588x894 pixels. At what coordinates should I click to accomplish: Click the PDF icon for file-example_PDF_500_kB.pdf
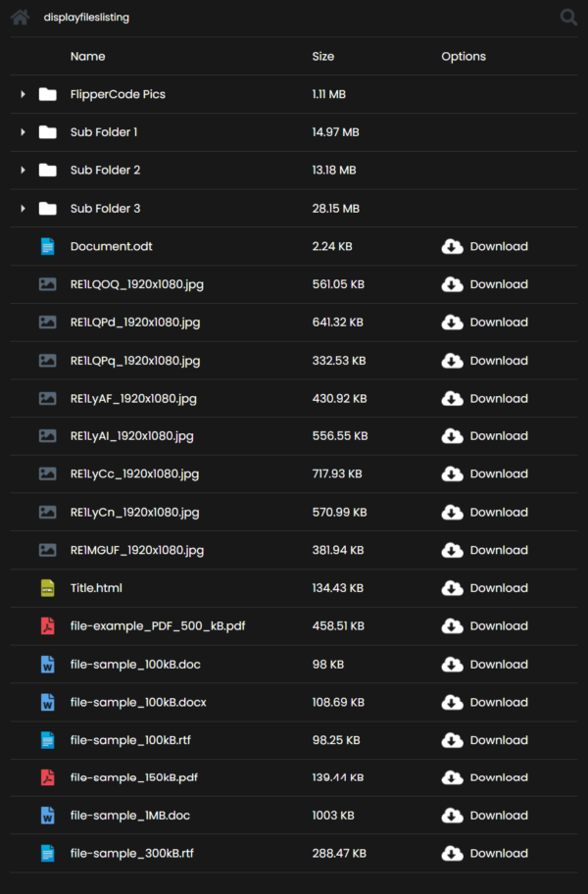(48, 625)
